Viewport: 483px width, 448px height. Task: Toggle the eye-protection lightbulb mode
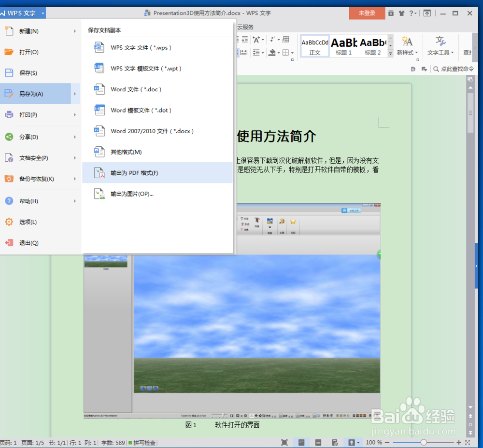pos(351,443)
